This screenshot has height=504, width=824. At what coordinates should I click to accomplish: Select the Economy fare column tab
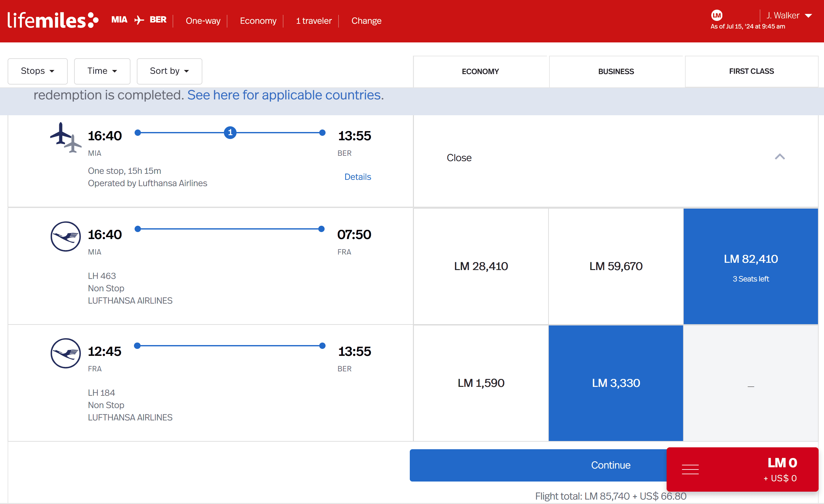[480, 72]
